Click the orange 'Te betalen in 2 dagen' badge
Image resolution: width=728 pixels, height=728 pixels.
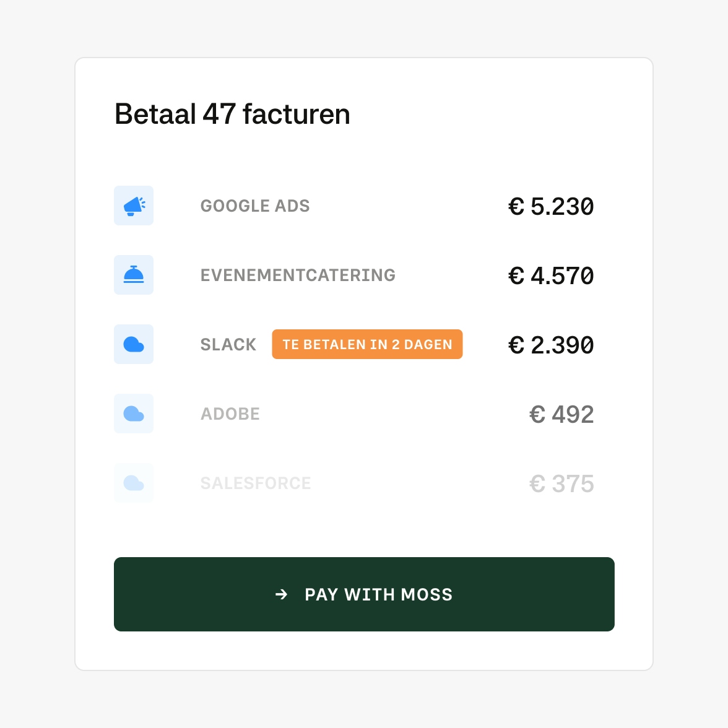click(x=367, y=344)
